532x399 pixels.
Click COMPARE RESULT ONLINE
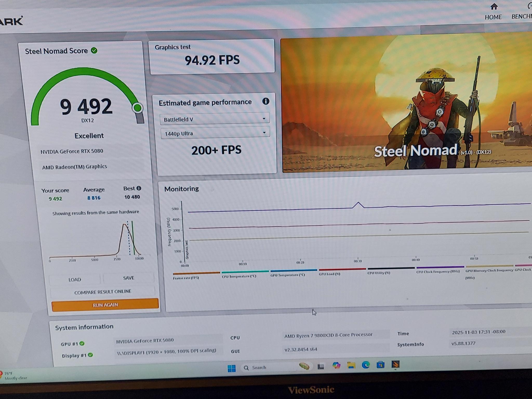103,291
